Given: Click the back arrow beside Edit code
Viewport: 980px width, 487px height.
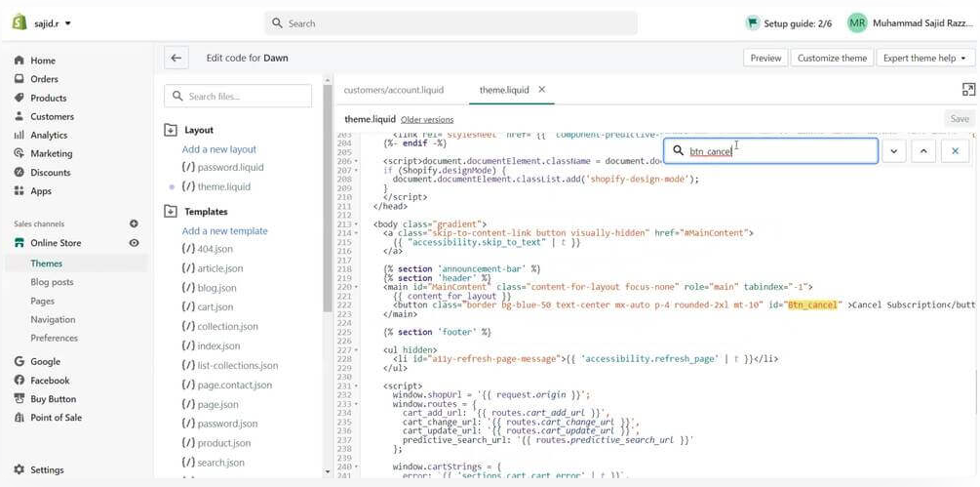Looking at the screenshot, I should [176, 58].
